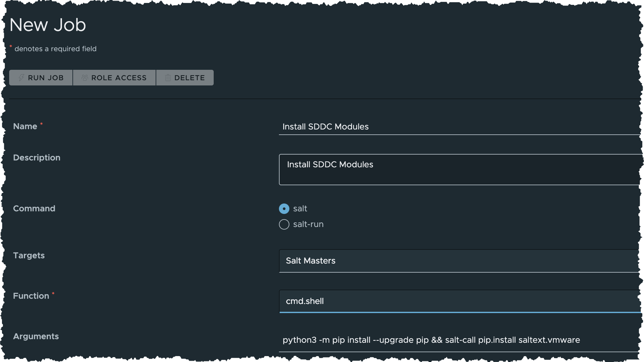Edit the Name field 'Install SDDC Modules'
The image size is (644, 362).
(x=459, y=127)
